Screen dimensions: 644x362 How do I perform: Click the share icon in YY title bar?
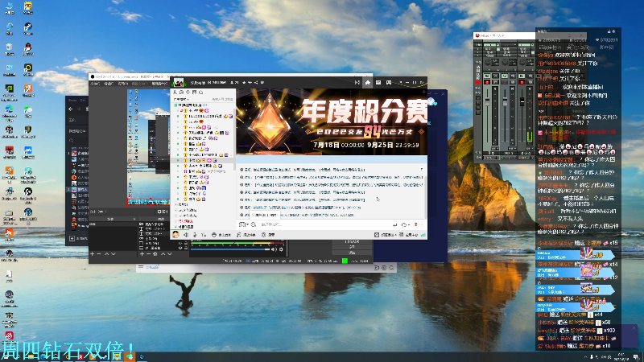tap(255, 83)
